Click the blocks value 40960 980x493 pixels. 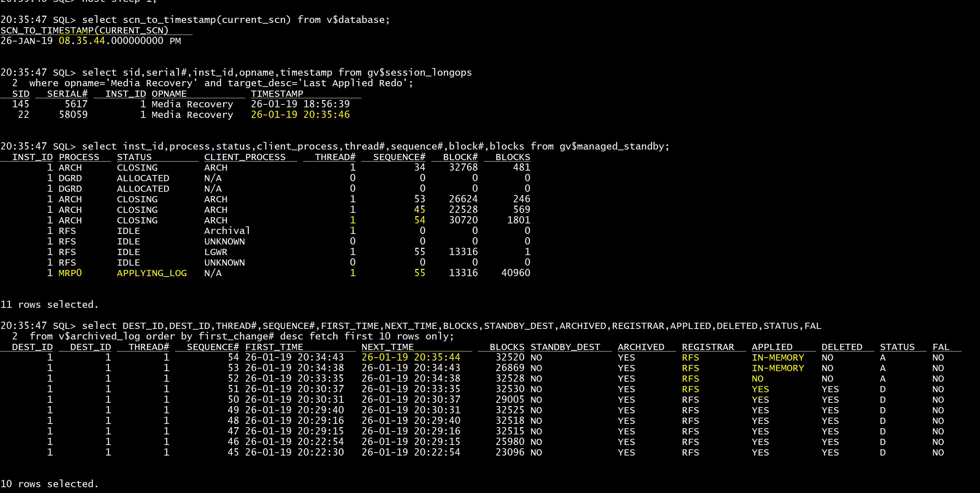[515, 273]
